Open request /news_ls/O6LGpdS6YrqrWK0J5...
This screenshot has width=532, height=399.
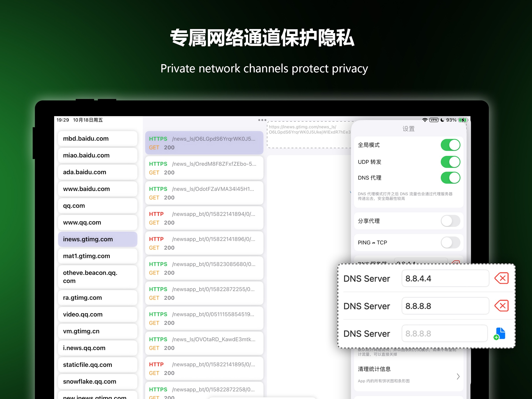[204, 143]
